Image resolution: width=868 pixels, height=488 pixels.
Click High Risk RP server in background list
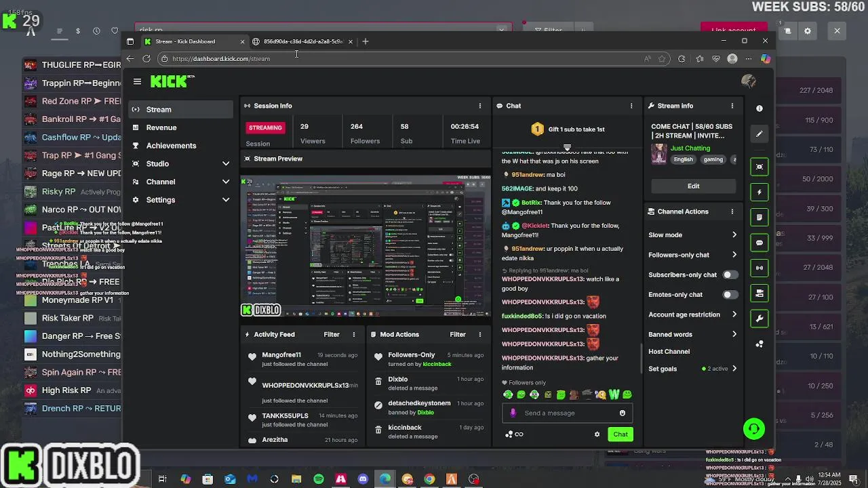tap(66, 390)
